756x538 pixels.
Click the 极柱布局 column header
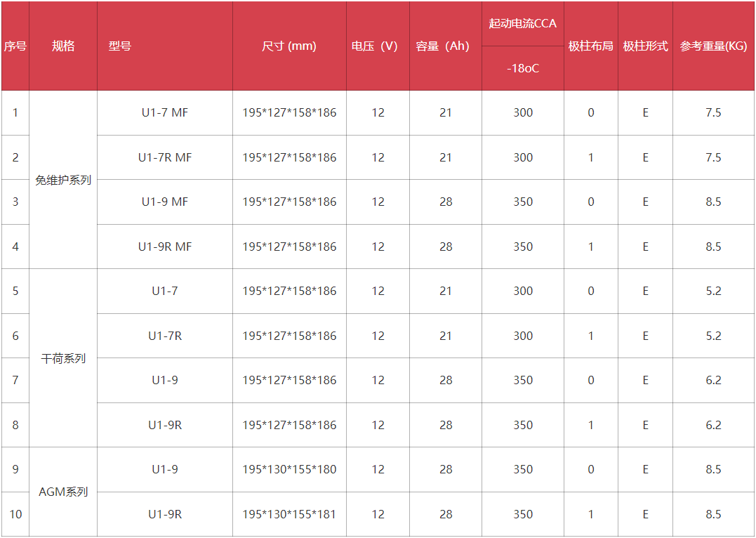click(590, 46)
